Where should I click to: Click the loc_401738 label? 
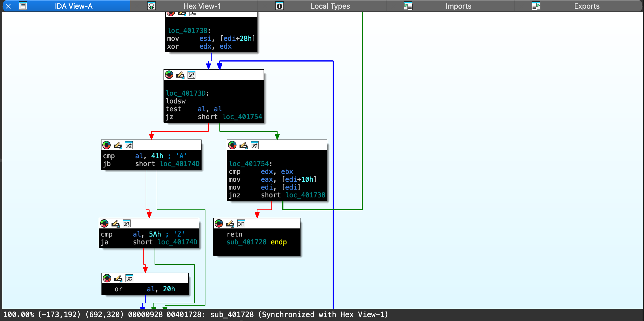[x=187, y=31]
